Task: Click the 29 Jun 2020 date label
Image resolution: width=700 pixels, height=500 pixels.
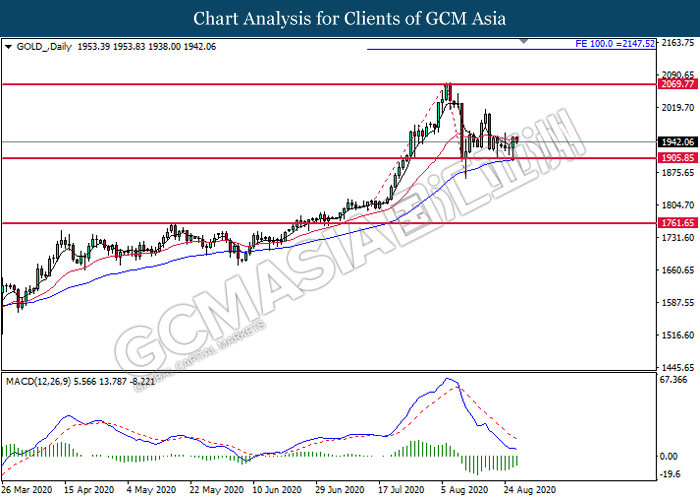Action: point(340,490)
